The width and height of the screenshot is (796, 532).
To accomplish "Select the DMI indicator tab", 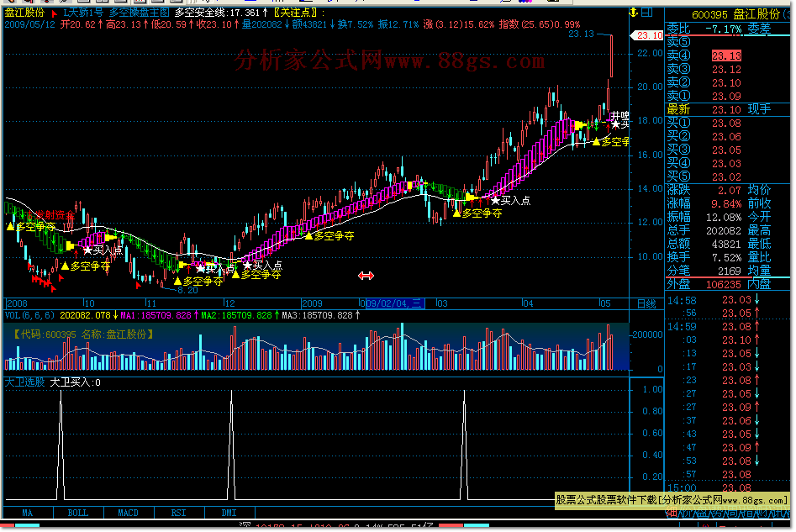I will point(229,513).
